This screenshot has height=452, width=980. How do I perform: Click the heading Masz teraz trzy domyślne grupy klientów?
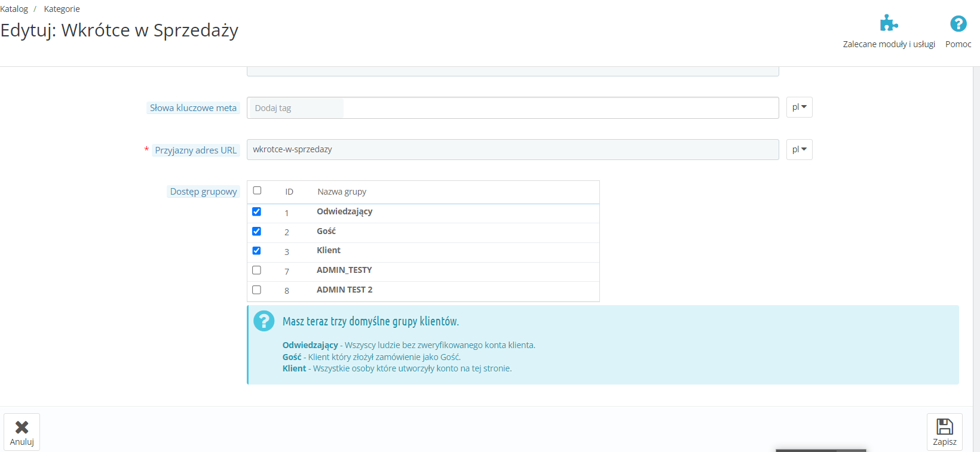pyautogui.click(x=370, y=321)
